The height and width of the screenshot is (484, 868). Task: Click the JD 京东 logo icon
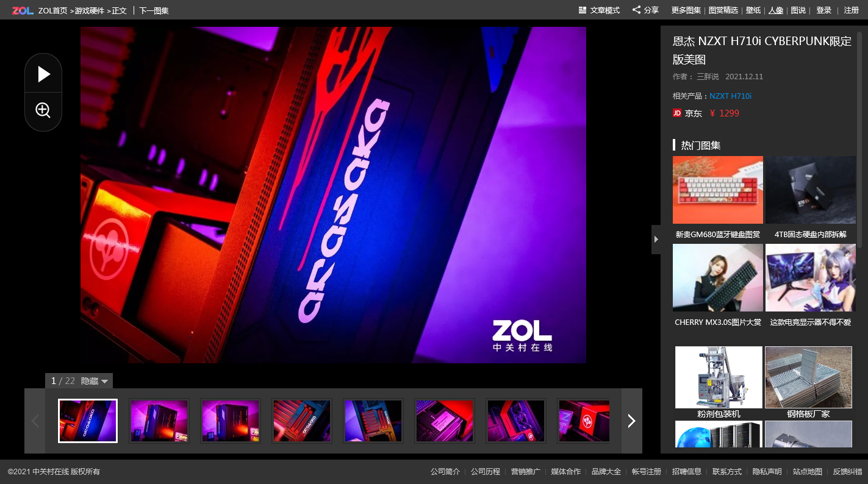click(x=677, y=113)
